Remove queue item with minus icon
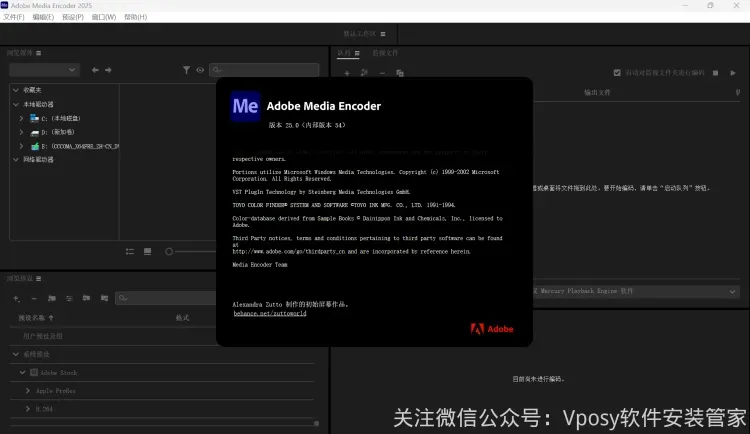This screenshot has height=434, width=750. coord(382,73)
